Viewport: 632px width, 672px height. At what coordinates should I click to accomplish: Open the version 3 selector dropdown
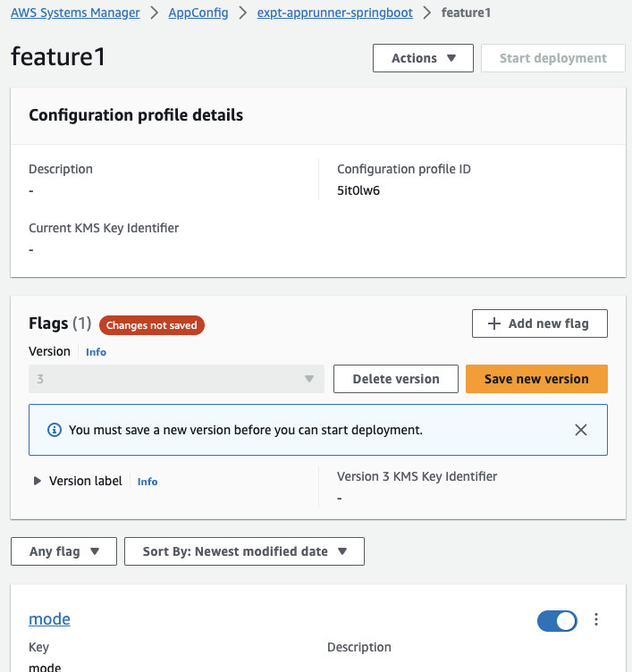click(x=176, y=379)
